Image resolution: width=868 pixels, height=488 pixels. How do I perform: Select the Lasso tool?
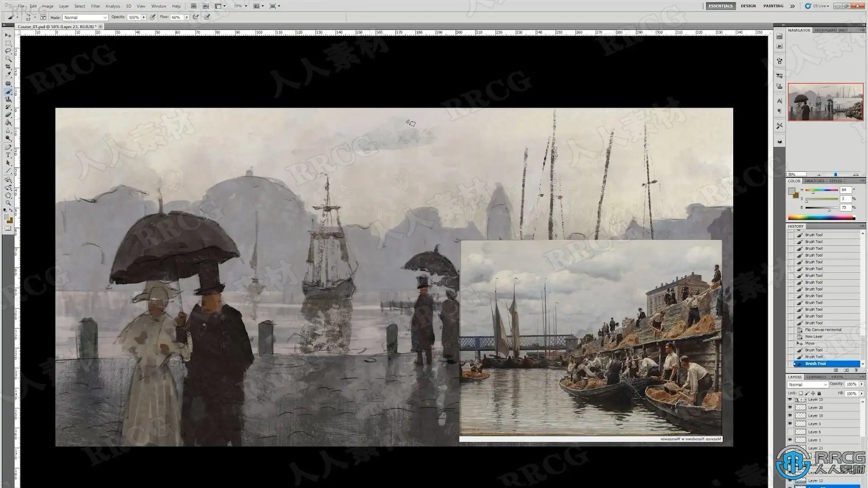click(8, 51)
